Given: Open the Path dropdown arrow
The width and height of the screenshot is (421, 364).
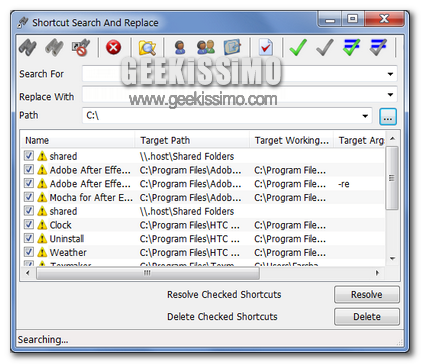Looking at the screenshot, I should click(365, 116).
